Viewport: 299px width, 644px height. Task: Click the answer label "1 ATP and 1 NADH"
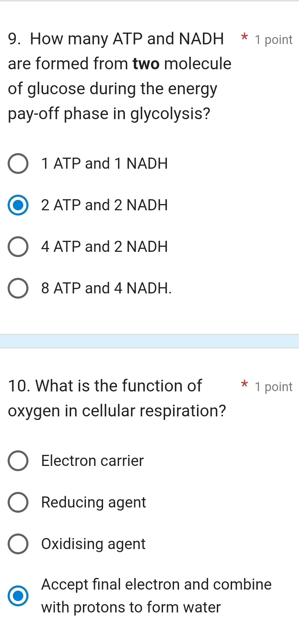pos(104,164)
